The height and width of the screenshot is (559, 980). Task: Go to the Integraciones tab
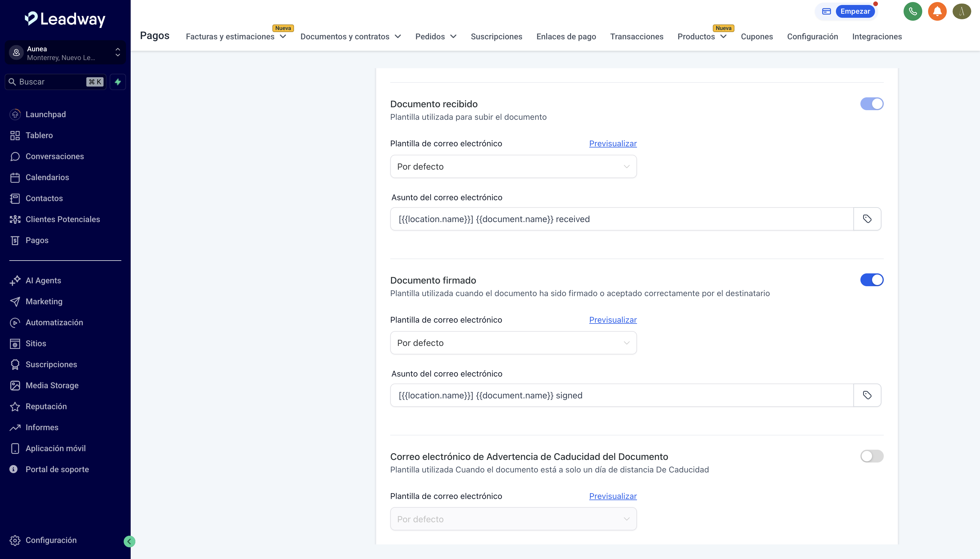coord(877,36)
